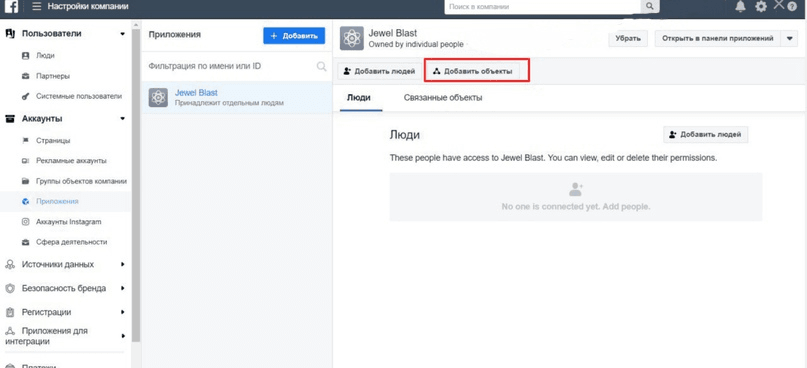Screen dimensions: 807x368
Task: Click the large Jewel Blast header app icon
Action: point(352,39)
